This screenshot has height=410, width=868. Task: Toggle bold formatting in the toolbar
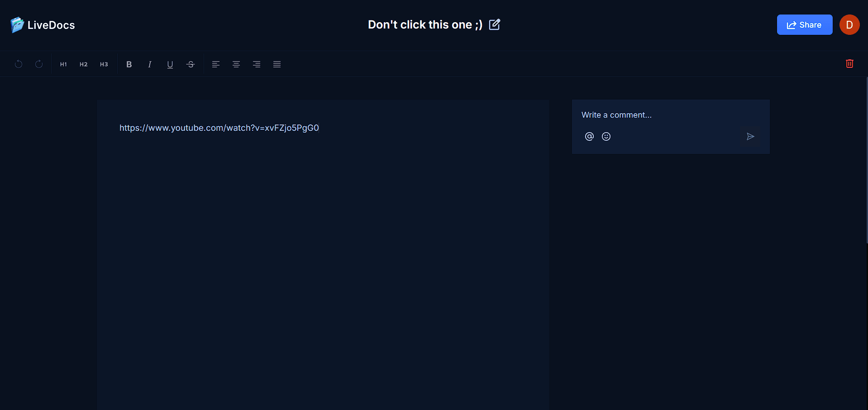[x=129, y=64]
